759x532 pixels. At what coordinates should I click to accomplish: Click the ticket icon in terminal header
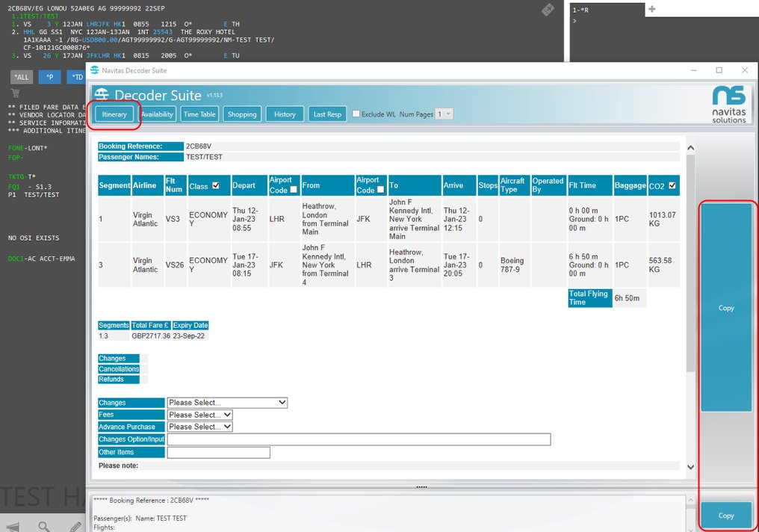(548, 9)
